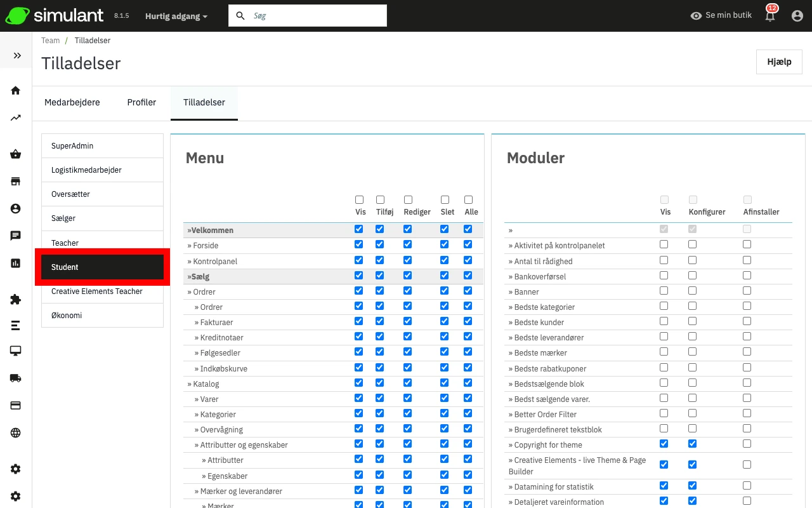Open the Hurtig adgang dropdown
This screenshot has width=812, height=508.
coord(176,16)
